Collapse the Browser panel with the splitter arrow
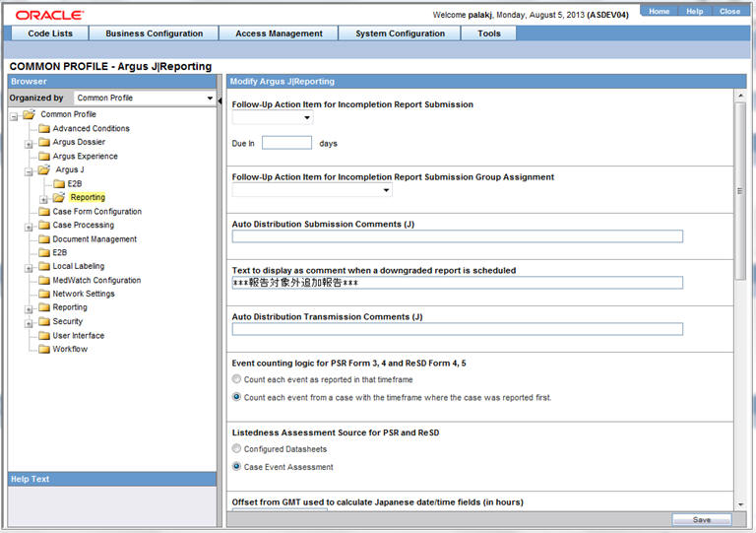The height and width of the screenshot is (533, 756). pyautogui.click(x=220, y=100)
